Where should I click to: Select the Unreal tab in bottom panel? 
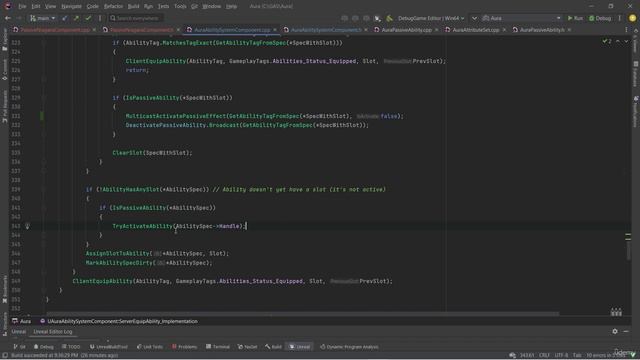18,331
